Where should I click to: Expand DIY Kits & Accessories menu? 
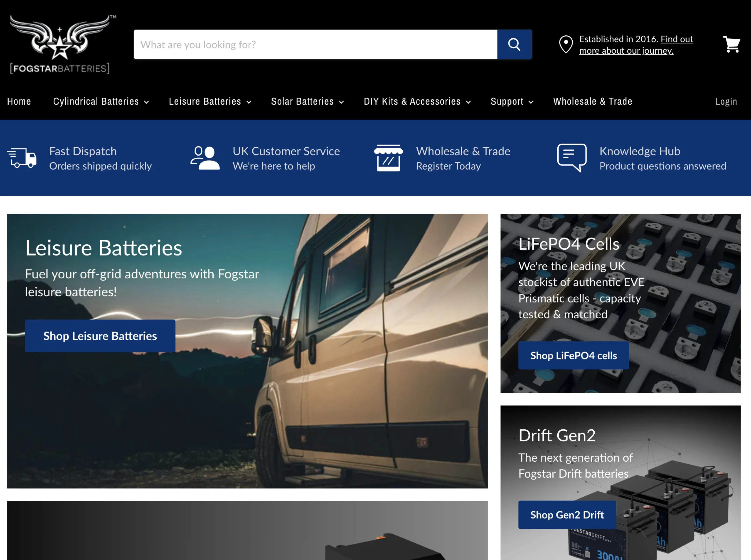[x=417, y=101]
